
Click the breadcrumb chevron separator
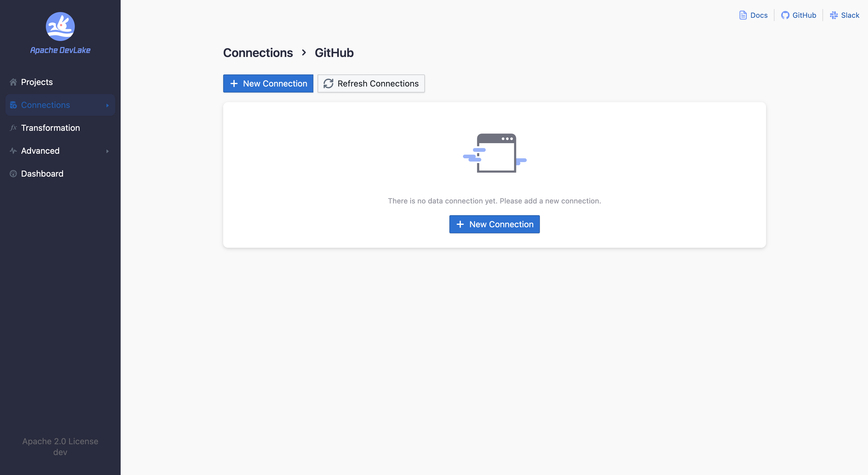click(x=304, y=52)
